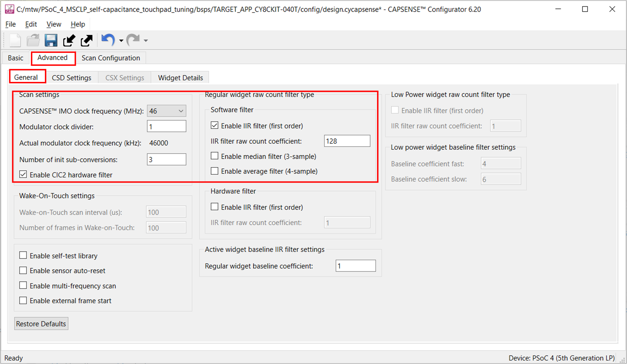Enable sensor auto-reset checkbox
Image resolution: width=627 pixels, height=364 pixels.
pyautogui.click(x=23, y=270)
